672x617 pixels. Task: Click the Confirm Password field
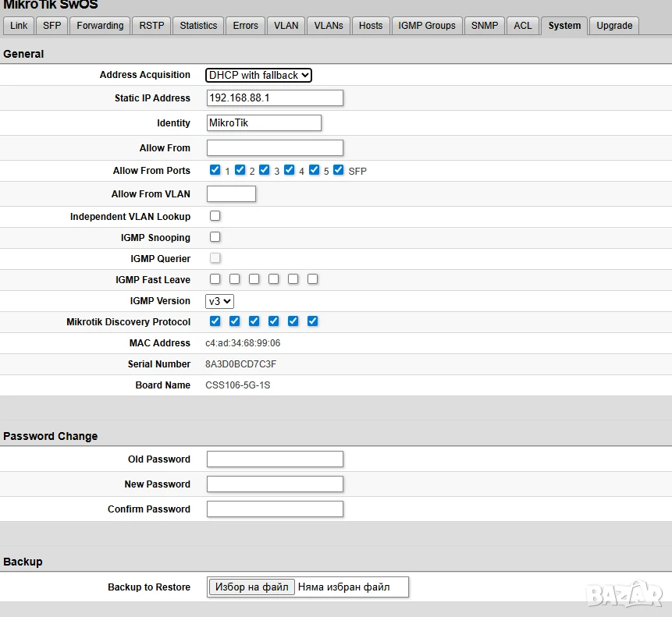click(275, 509)
